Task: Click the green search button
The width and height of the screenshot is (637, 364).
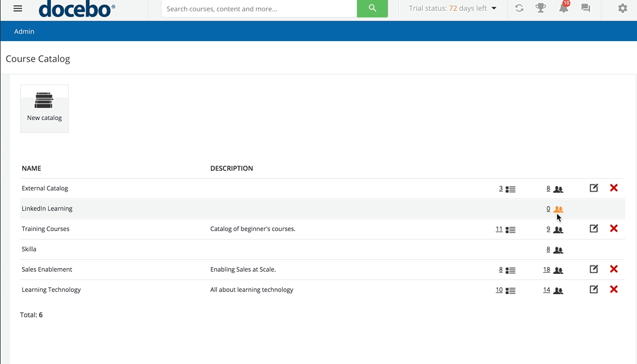Action: pyautogui.click(x=372, y=8)
